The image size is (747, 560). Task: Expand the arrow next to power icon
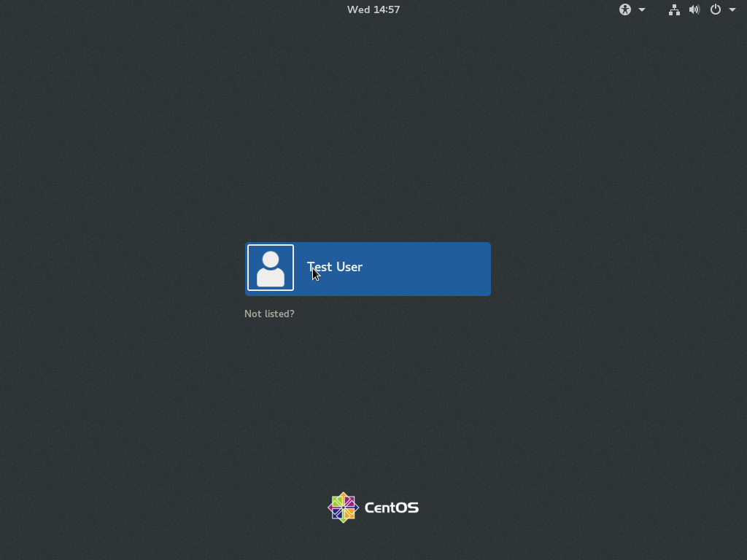(732, 9)
